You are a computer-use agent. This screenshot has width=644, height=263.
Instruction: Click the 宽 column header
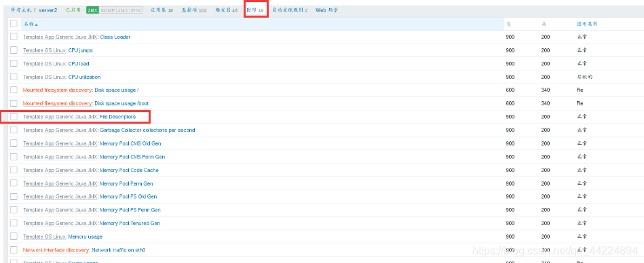click(x=508, y=24)
